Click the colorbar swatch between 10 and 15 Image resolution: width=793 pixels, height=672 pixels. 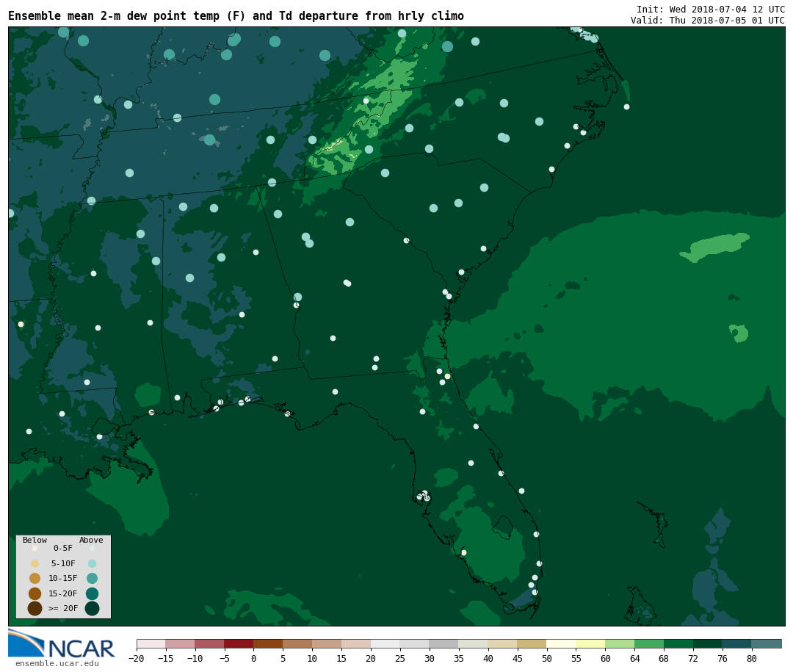point(327,643)
